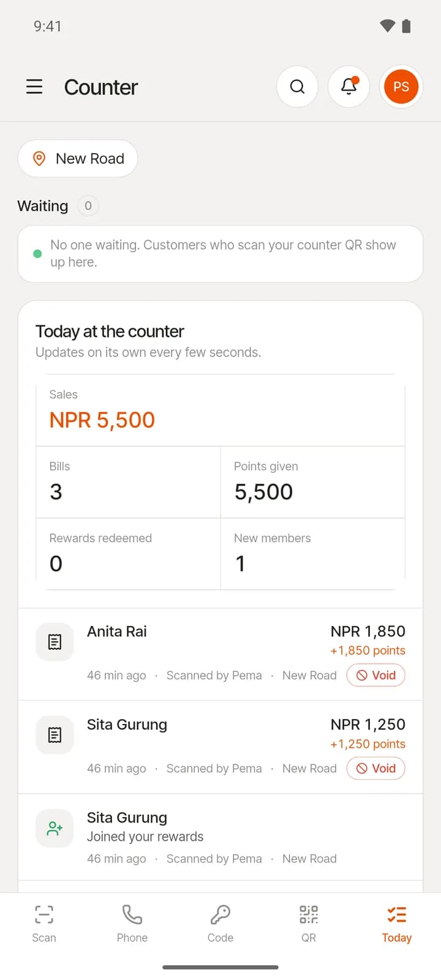
Task: Open notifications bell icon
Action: click(x=349, y=87)
